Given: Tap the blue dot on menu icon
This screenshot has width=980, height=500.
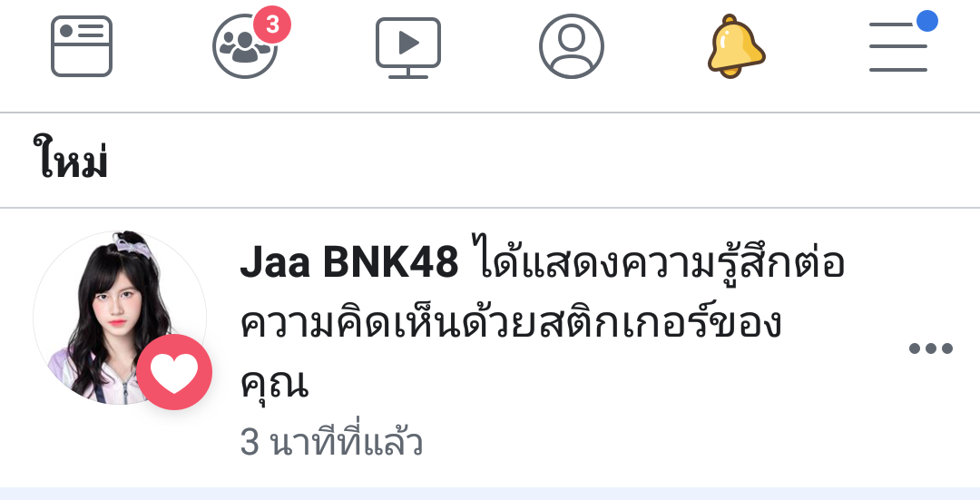Looking at the screenshot, I should click(x=926, y=21).
